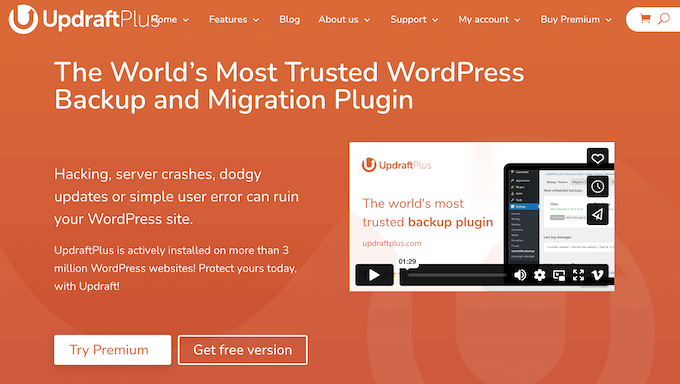
Task: Open Vimeo logo link in player
Action: click(598, 275)
